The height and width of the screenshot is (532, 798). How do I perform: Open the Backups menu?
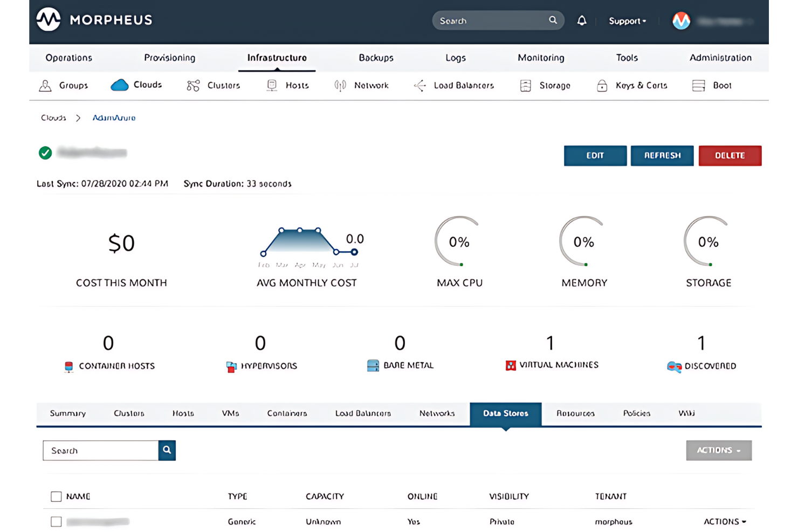376,58
